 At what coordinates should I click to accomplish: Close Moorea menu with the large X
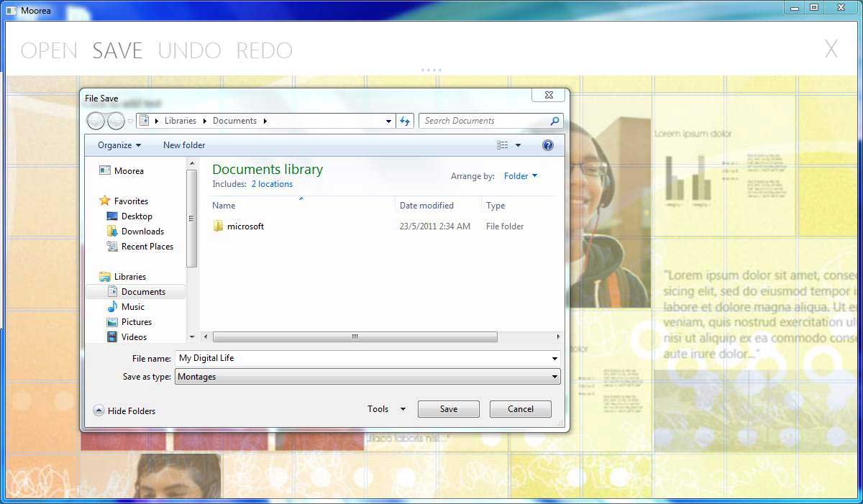(831, 49)
